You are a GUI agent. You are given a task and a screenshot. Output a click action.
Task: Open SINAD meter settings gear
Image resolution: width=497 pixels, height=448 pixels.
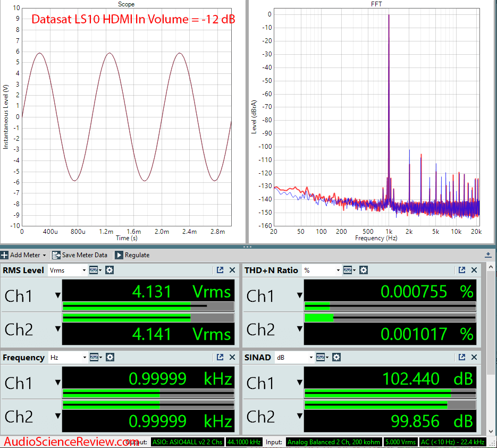(x=336, y=357)
